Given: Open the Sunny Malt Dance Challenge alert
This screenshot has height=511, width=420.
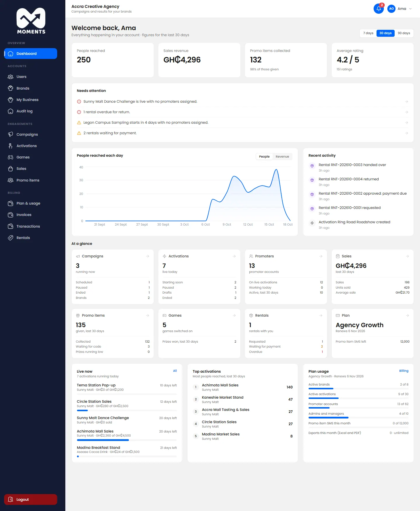Looking at the screenshot, I should coord(242,102).
